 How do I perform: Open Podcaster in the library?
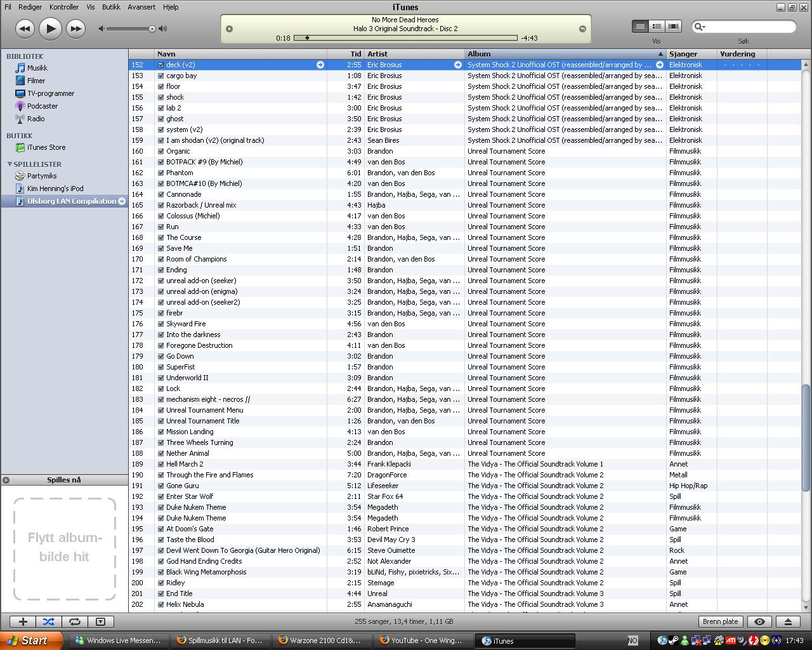pyautogui.click(x=43, y=106)
